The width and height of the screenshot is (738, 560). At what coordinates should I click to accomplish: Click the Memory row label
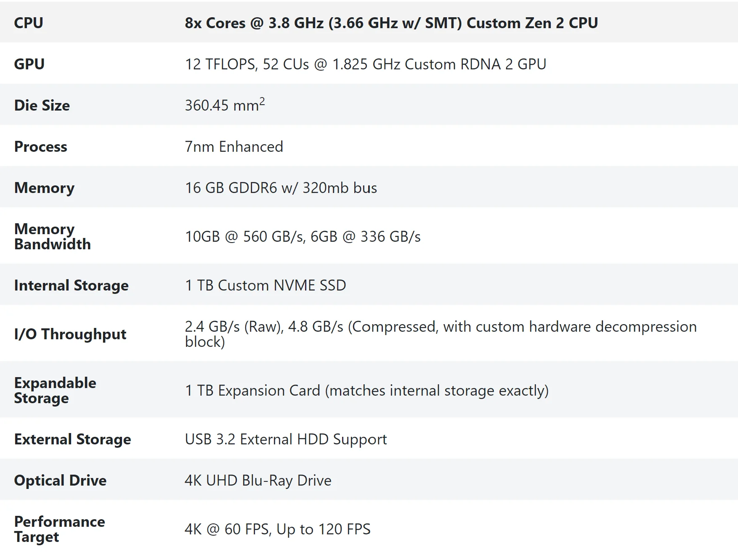(x=44, y=188)
